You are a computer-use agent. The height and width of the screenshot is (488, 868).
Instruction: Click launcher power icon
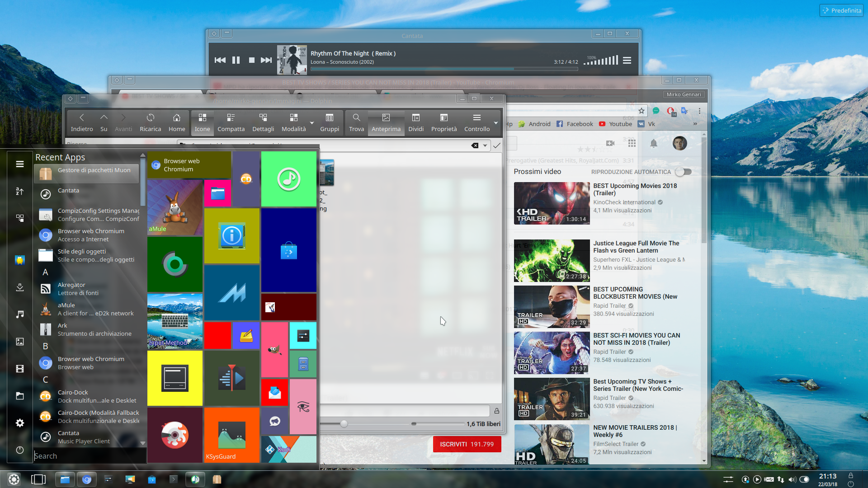20,450
